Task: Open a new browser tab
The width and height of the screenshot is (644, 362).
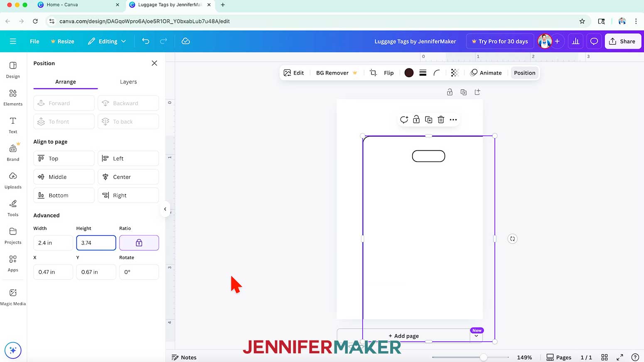Action: pyautogui.click(x=223, y=5)
